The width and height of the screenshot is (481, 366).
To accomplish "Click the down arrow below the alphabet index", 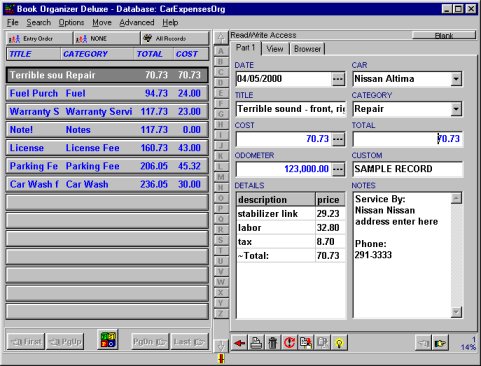I will [x=221, y=346].
